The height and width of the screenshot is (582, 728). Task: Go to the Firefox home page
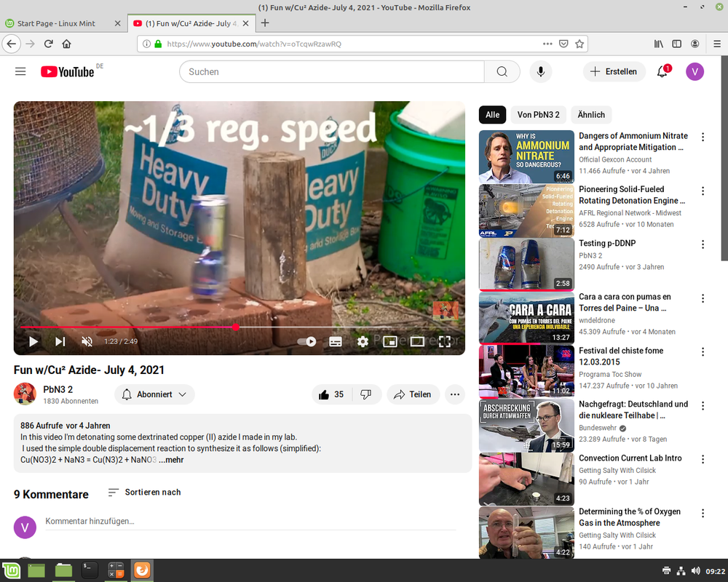coord(66,44)
